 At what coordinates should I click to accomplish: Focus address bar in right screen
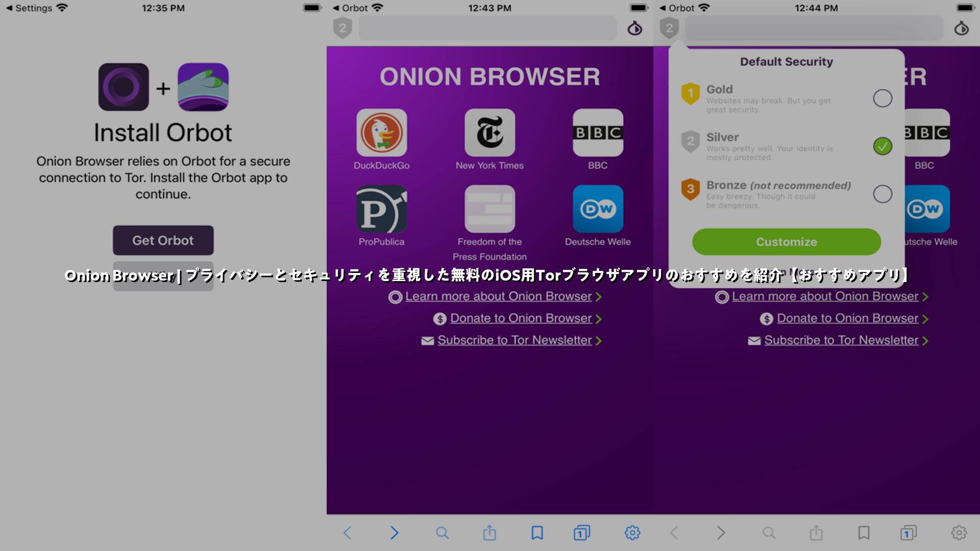click(814, 28)
